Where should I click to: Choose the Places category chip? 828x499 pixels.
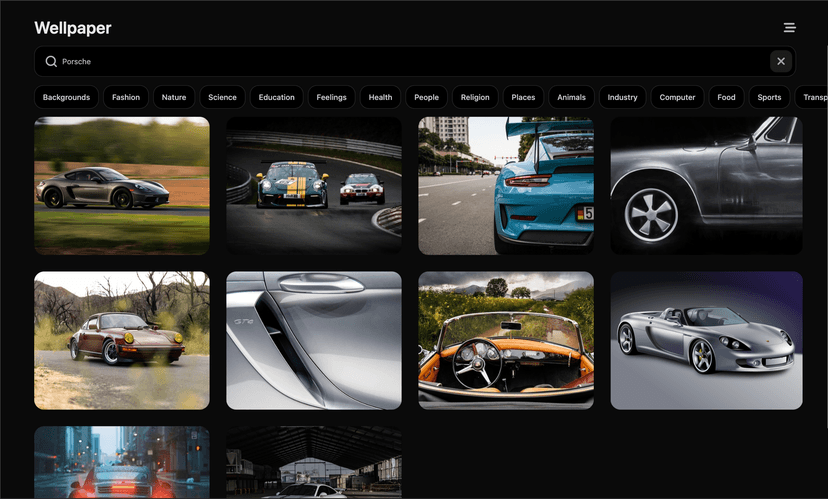click(523, 97)
